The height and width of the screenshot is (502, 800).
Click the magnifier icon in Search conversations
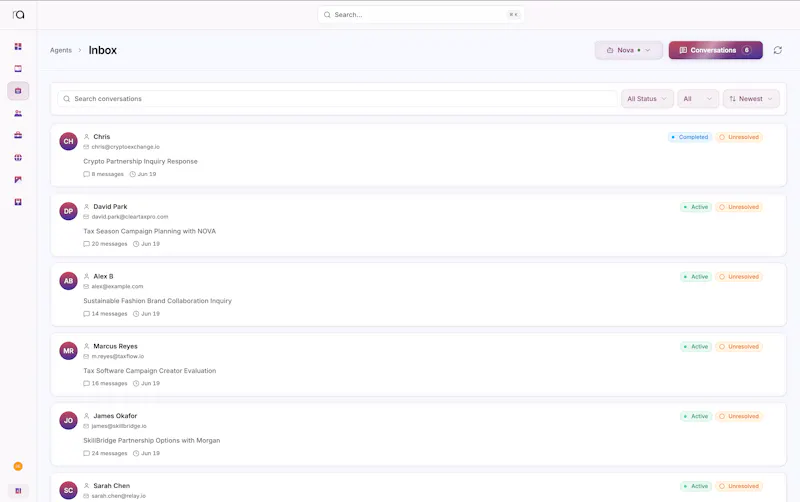(x=66, y=99)
